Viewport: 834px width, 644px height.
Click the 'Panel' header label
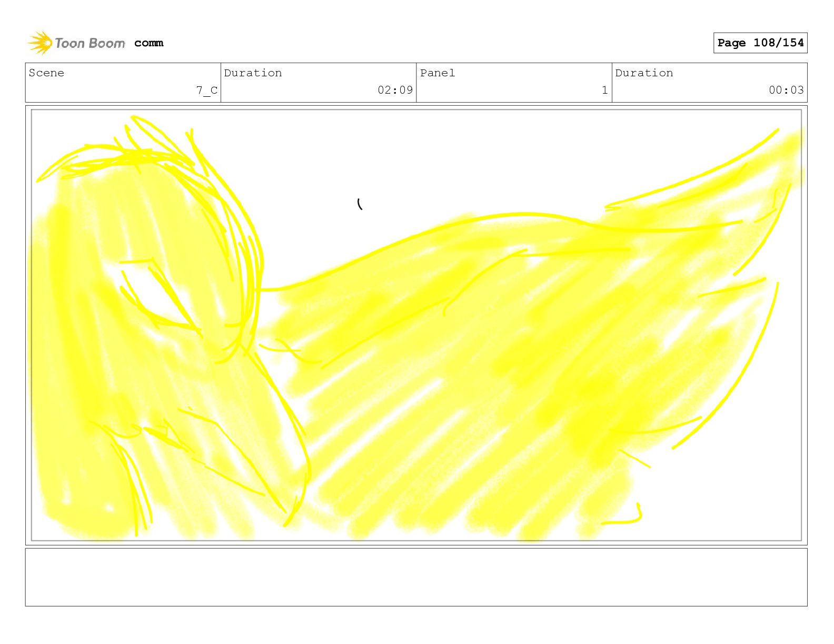click(438, 73)
